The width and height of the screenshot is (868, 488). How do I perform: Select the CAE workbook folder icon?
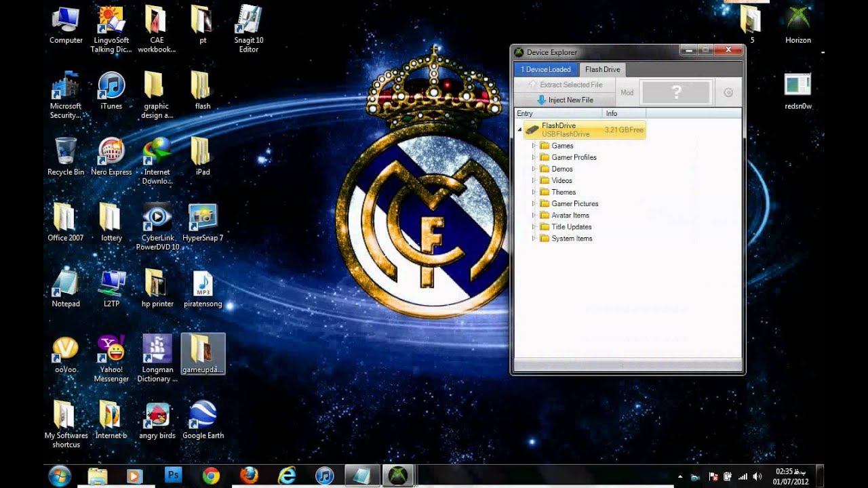(x=157, y=30)
